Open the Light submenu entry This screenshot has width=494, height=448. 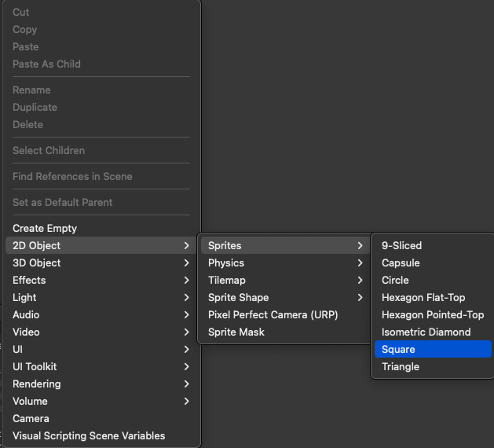click(101, 298)
